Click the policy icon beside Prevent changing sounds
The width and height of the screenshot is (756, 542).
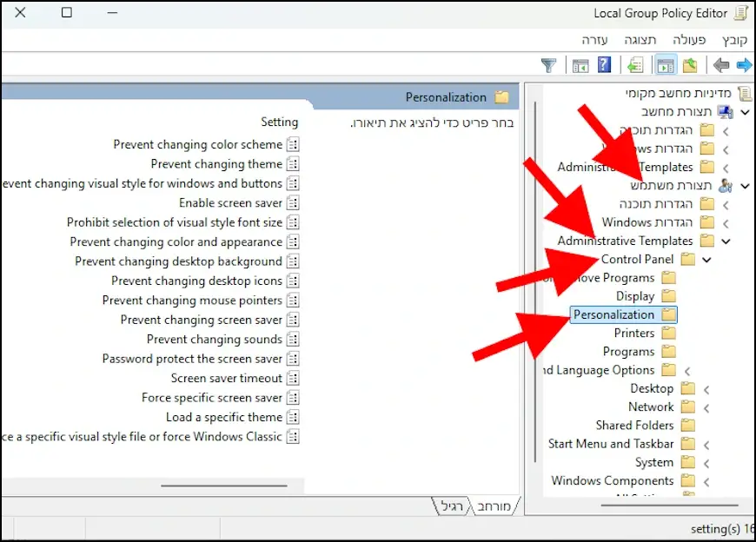[x=293, y=339]
